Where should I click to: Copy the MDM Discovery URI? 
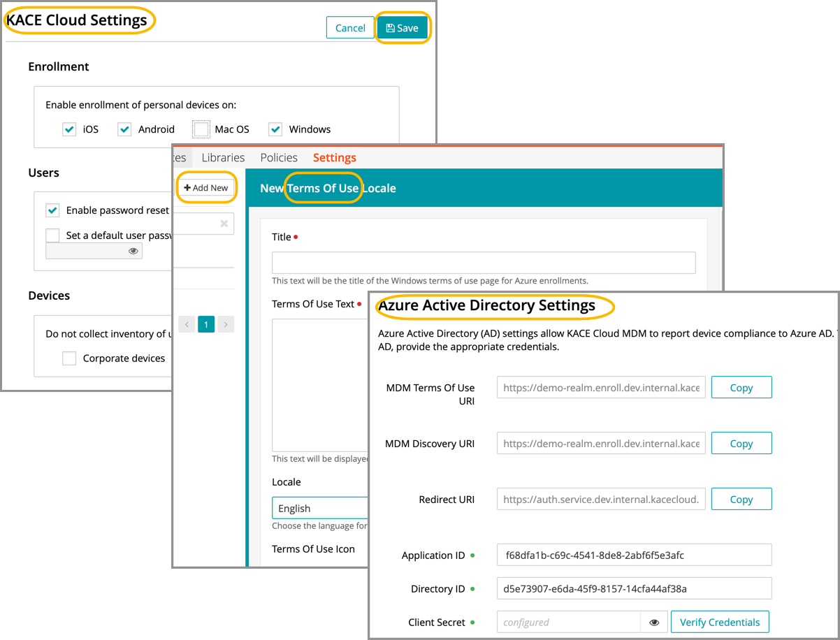[x=741, y=444]
